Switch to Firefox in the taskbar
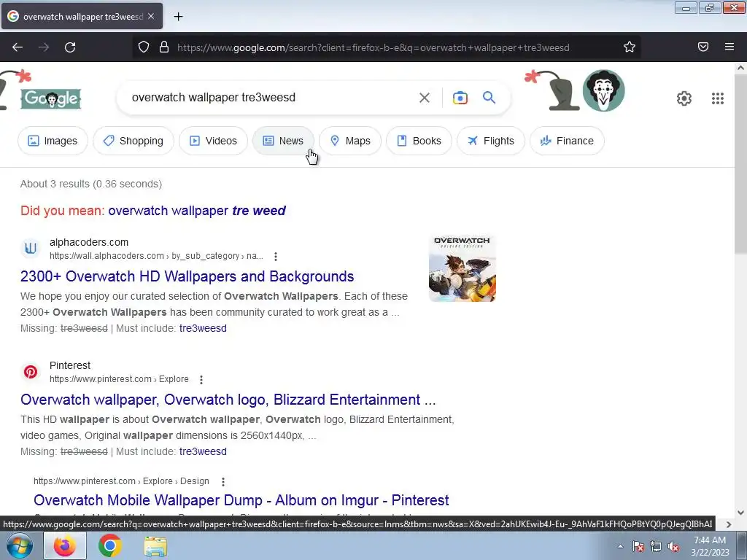Screen dimensions: 747x560 click(65, 545)
